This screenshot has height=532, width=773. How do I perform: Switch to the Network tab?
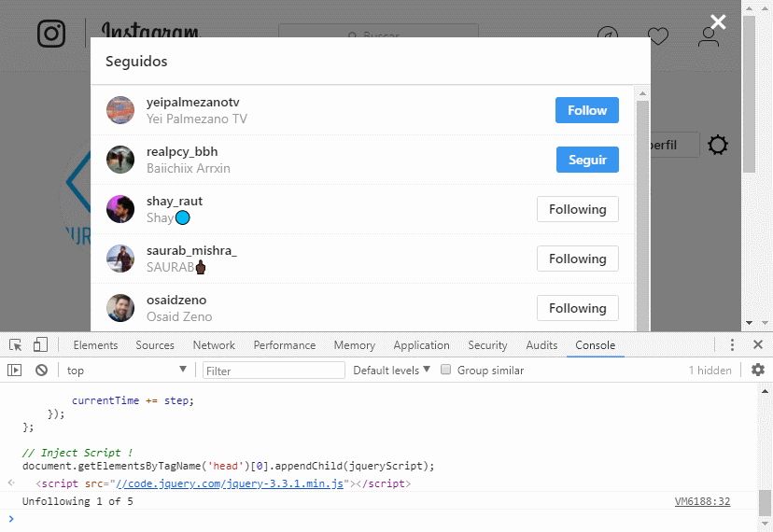(214, 344)
